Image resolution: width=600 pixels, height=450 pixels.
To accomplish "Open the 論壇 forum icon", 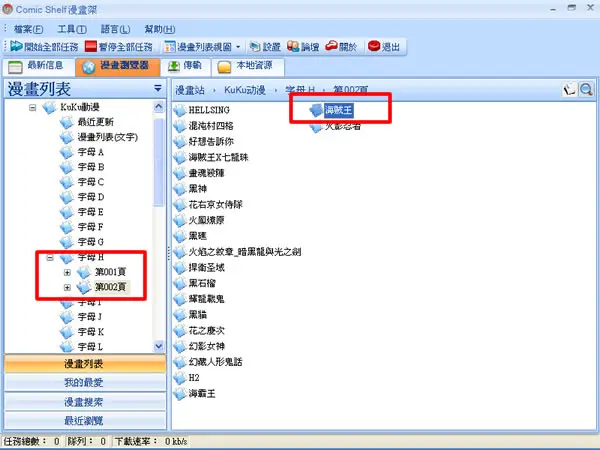I will point(293,46).
